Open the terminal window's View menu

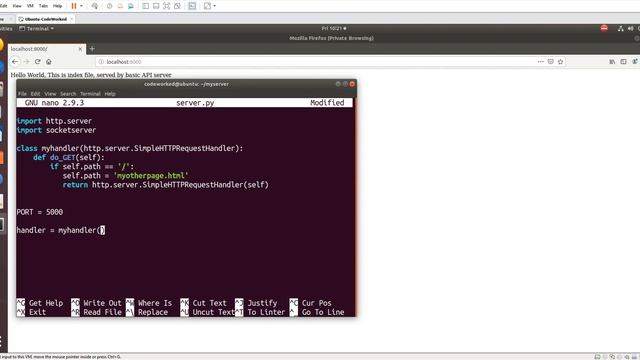tap(50, 94)
